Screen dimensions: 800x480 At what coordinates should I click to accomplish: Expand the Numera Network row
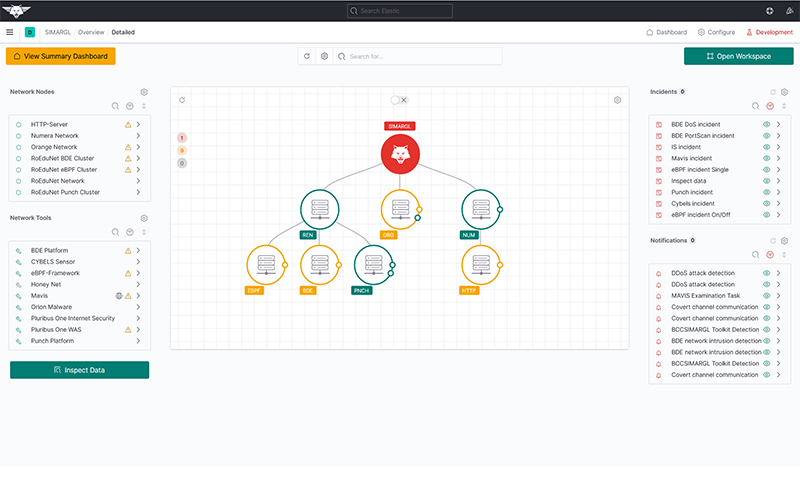point(138,136)
